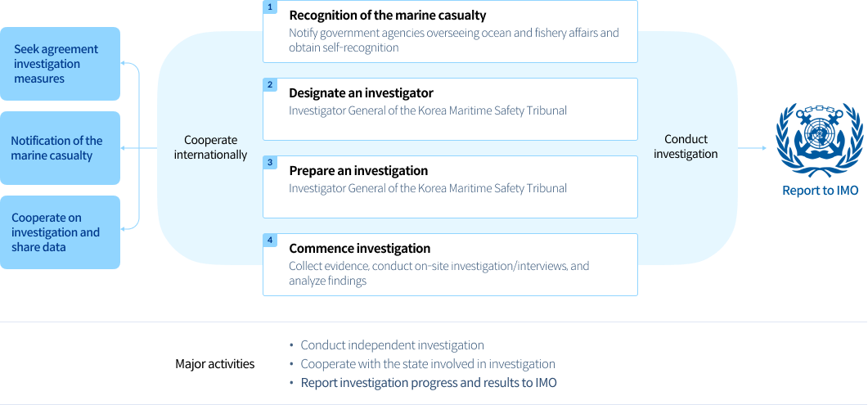Click Report investigation progress and results bullet
868x405 pixels.
pyautogui.click(x=429, y=383)
